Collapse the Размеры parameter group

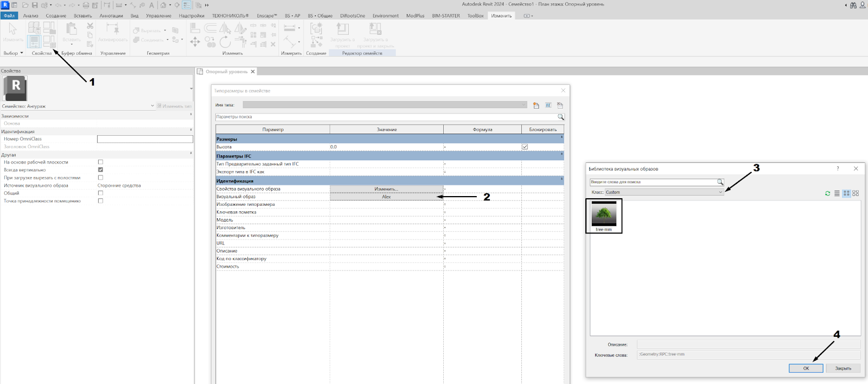(x=561, y=138)
